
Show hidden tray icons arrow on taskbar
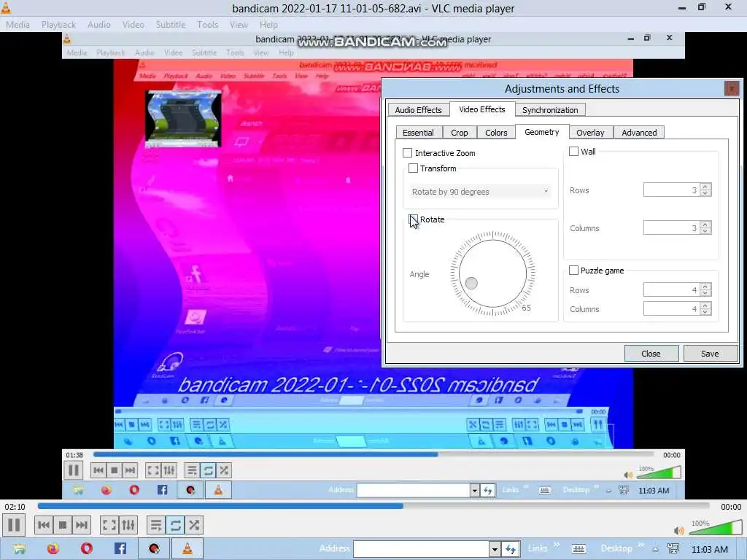tap(656, 550)
